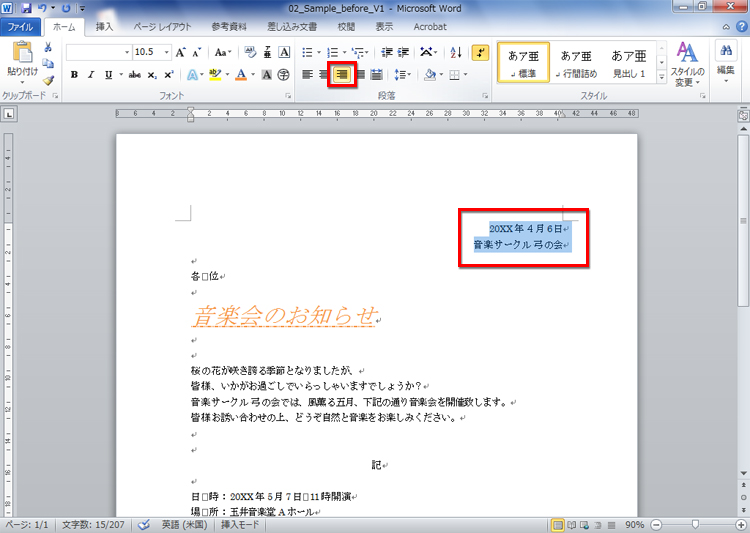
Task: Shrink the font size with small A icon
Action: point(197,52)
